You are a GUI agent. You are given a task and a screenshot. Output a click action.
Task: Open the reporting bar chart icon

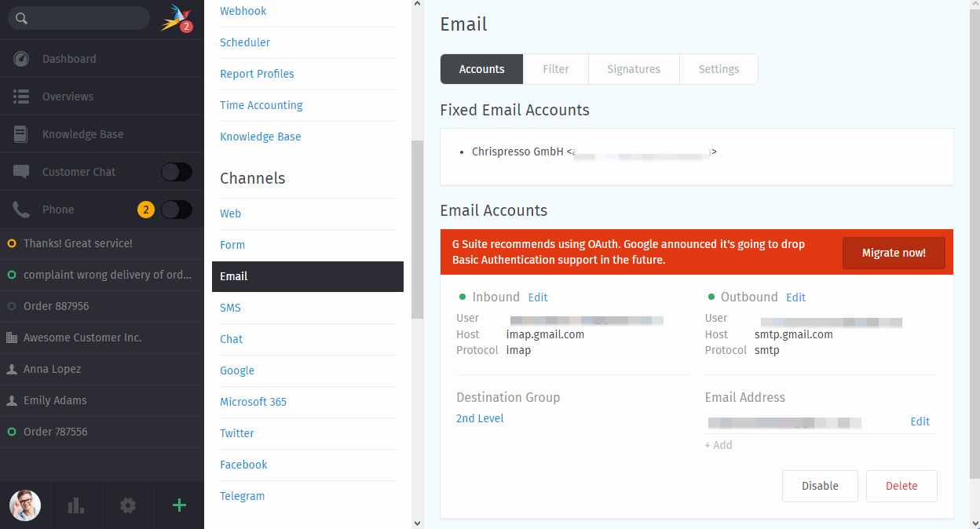[76, 505]
